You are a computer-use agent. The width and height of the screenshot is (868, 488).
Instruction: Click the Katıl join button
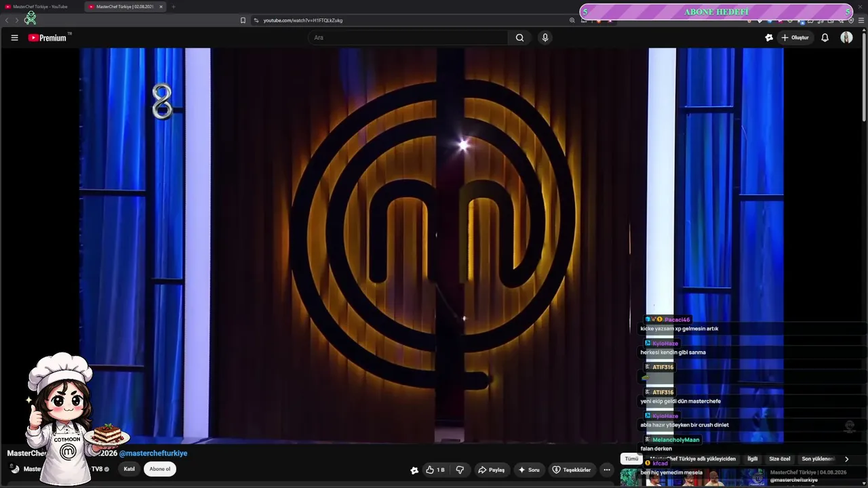(129, 469)
